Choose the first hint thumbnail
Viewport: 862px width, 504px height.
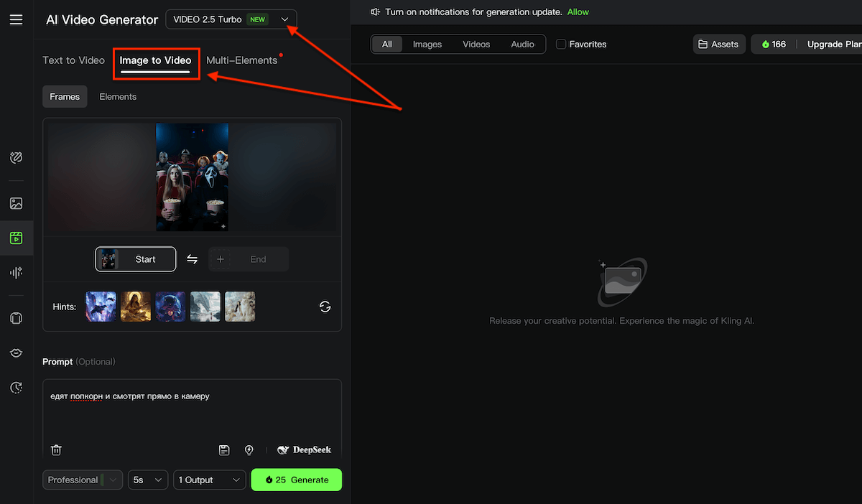(101, 307)
